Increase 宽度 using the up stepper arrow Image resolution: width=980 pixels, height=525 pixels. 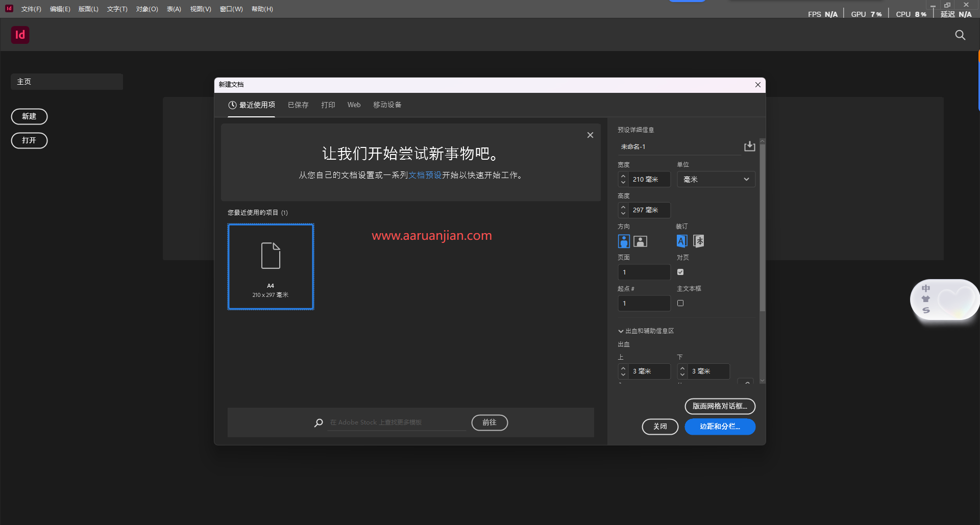623,176
